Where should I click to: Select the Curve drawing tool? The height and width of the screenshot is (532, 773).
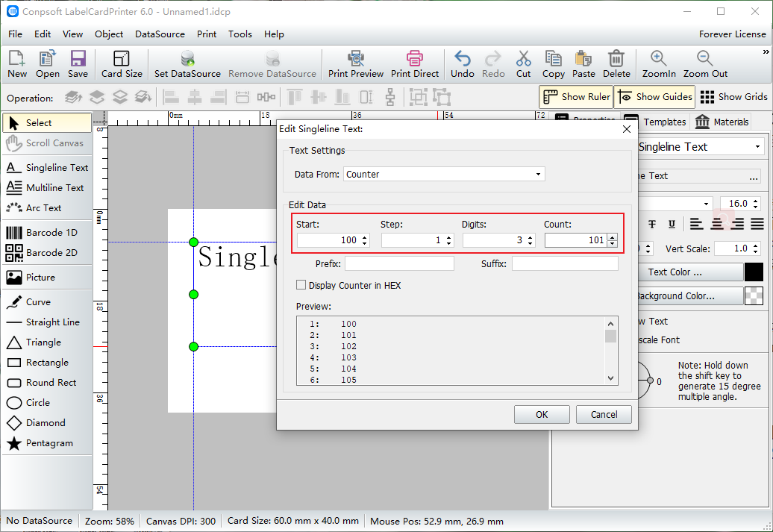(47, 301)
